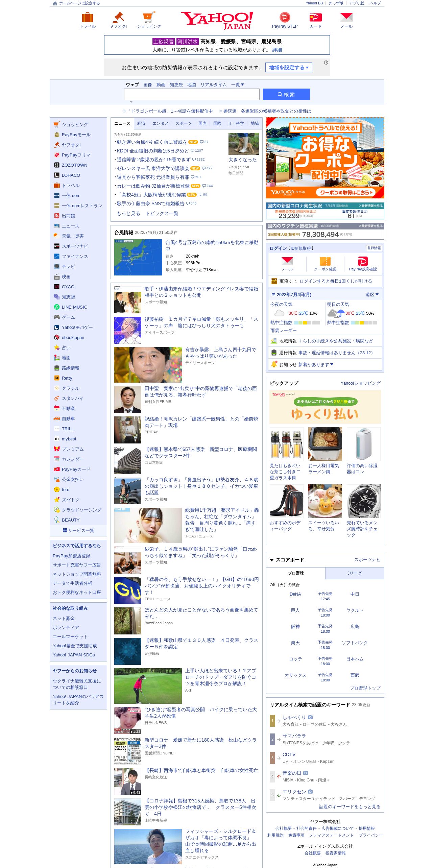Open LOHACO sidebar icon
The image size is (434, 868).
[x=57, y=175]
